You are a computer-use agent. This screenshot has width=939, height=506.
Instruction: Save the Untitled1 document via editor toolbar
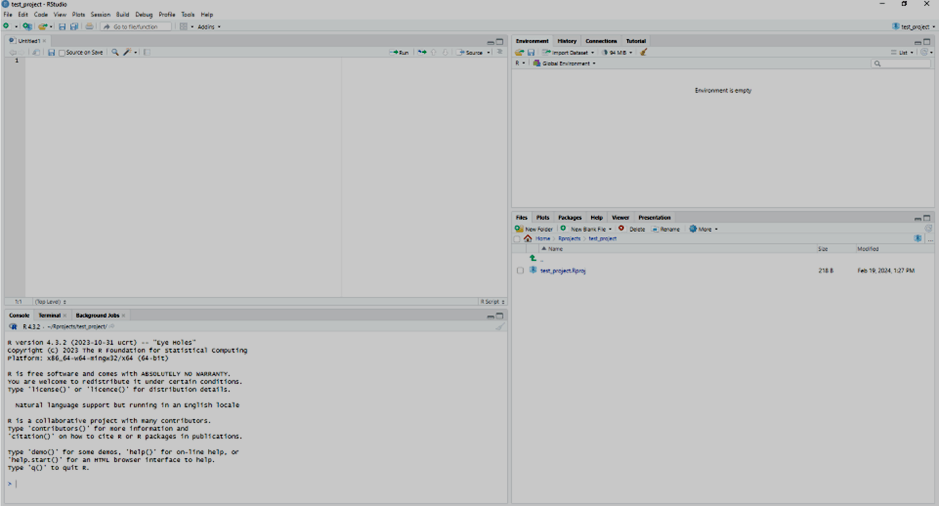tap(52, 53)
